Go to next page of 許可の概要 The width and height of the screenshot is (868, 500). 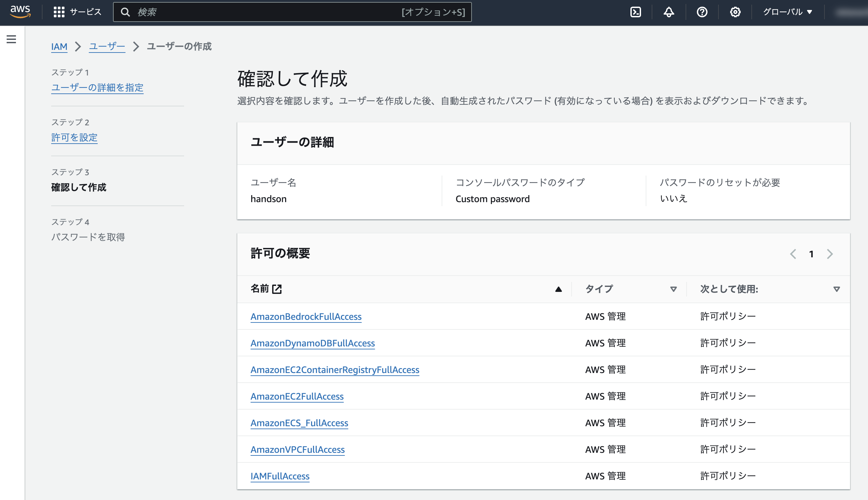pos(830,254)
